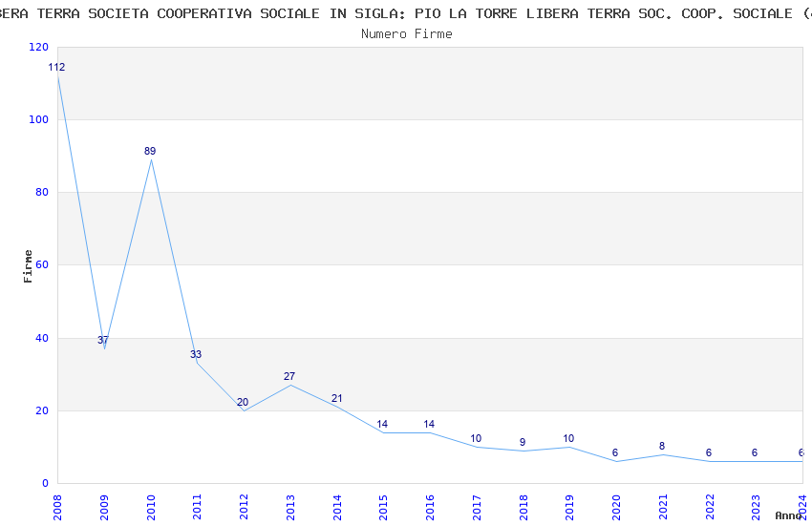Click the x-axis year label 2021
The image size is (812, 525).
pos(663,507)
